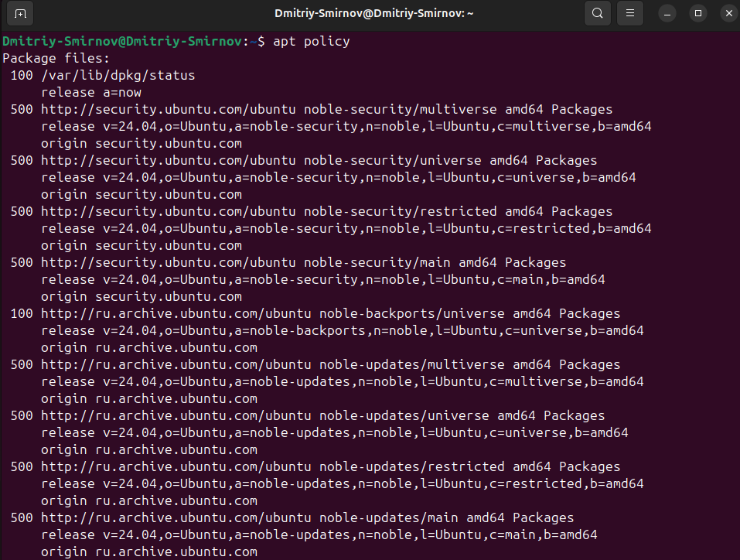The height and width of the screenshot is (560, 740).
Task: Click the /var/lib/dpkg/status path
Action: (118, 76)
